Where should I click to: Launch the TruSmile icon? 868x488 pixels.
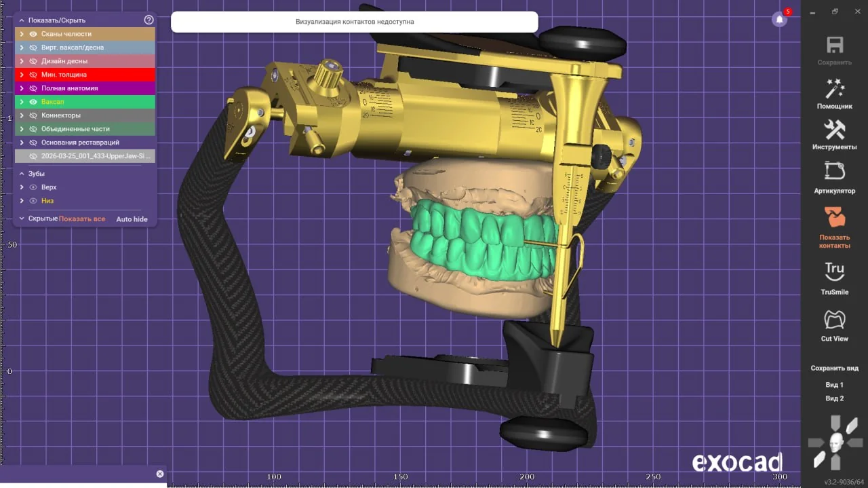(x=834, y=271)
